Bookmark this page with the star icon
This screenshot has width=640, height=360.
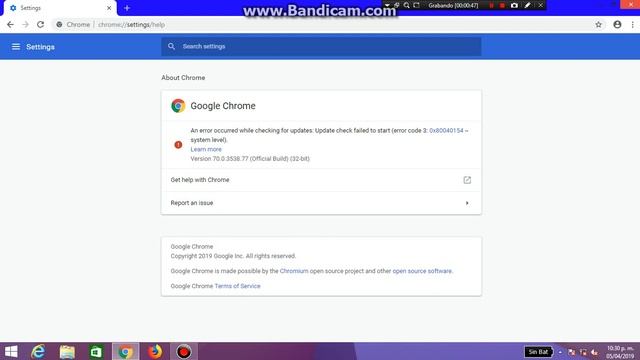coord(598,24)
